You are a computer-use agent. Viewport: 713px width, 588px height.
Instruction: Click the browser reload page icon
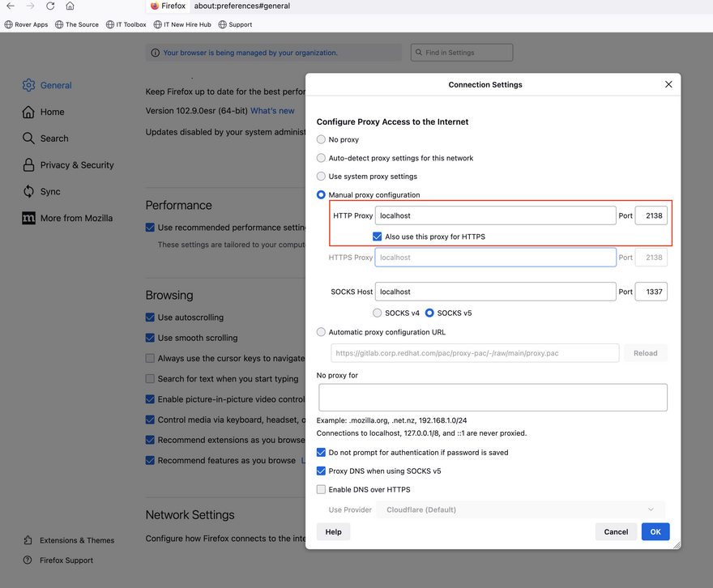coord(50,6)
